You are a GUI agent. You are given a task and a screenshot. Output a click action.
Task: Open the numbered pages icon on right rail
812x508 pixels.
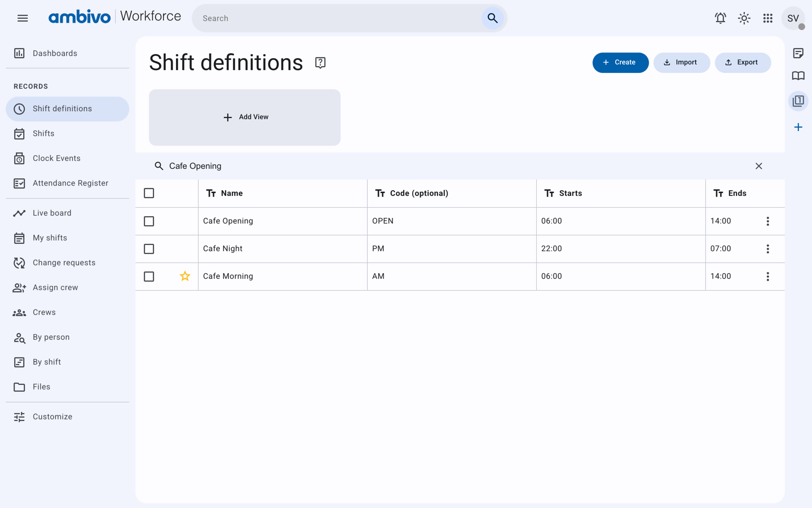click(x=798, y=101)
